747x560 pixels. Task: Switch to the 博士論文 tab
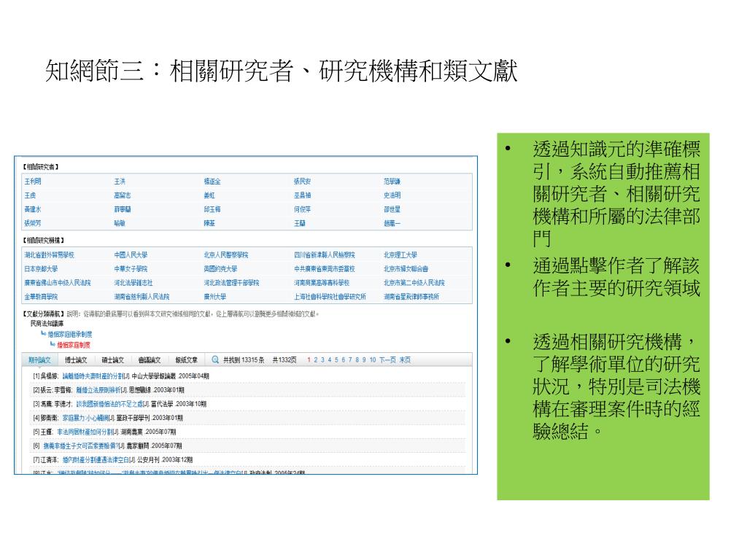coord(76,360)
